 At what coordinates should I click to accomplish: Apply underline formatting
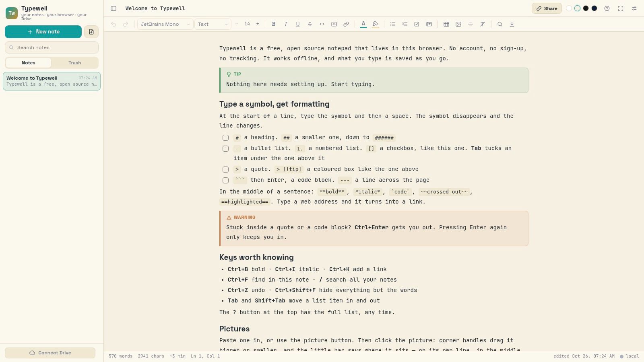point(298,24)
